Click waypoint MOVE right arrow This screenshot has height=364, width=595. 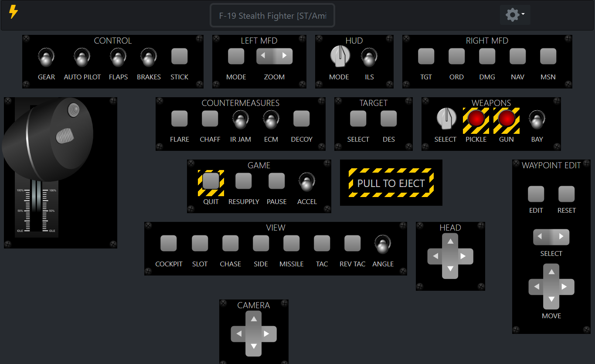click(x=565, y=287)
